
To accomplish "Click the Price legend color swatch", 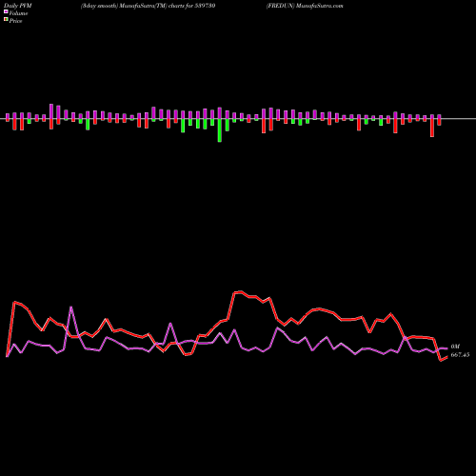I will pos(6,20).
